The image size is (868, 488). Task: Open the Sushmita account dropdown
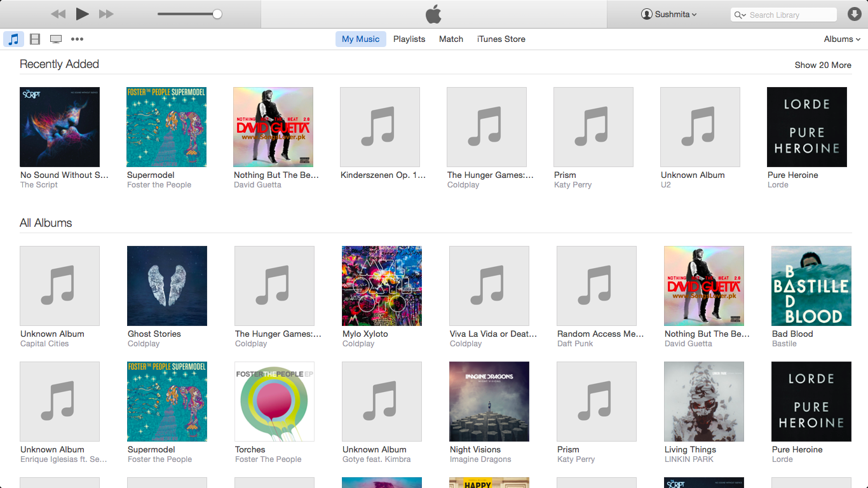(x=669, y=14)
